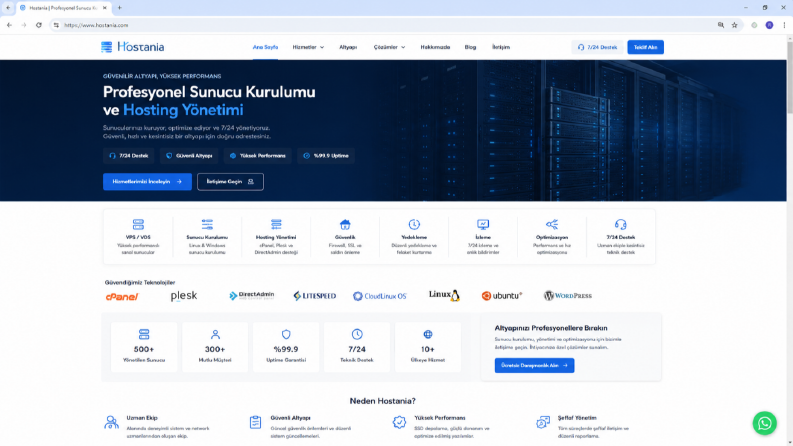Click the 10+ Ülkeye Hizmet globe icon

(427, 334)
